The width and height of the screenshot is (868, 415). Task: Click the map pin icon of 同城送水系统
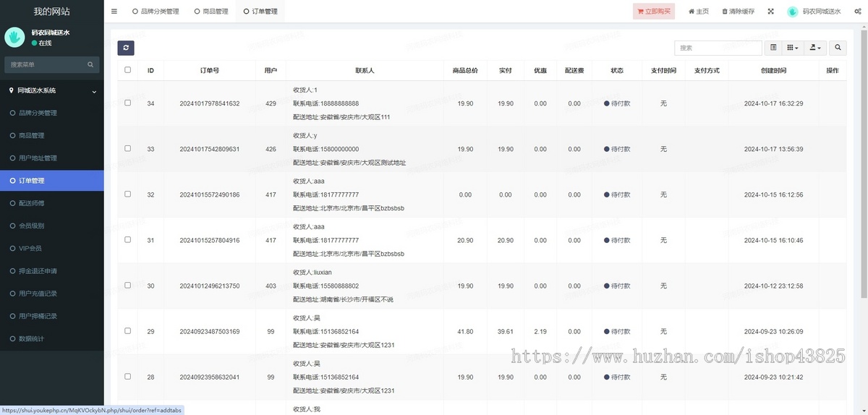(11, 90)
